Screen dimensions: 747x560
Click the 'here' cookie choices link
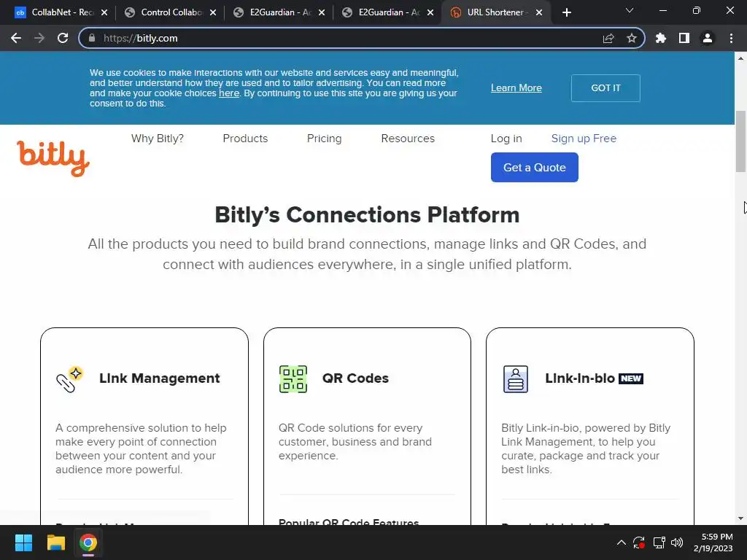coord(228,93)
